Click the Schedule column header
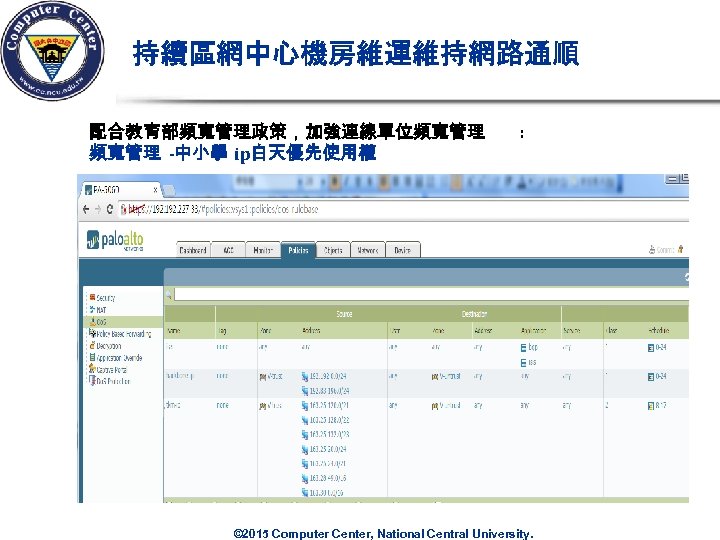 click(658, 331)
